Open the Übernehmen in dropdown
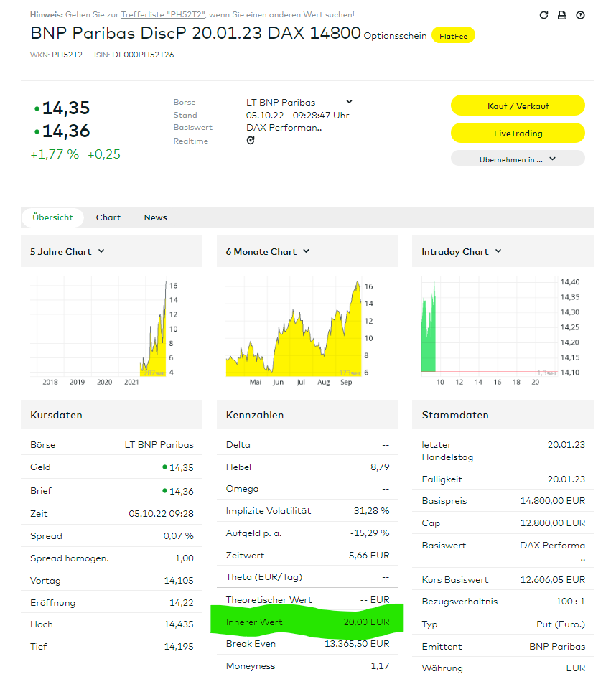 pos(518,159)
